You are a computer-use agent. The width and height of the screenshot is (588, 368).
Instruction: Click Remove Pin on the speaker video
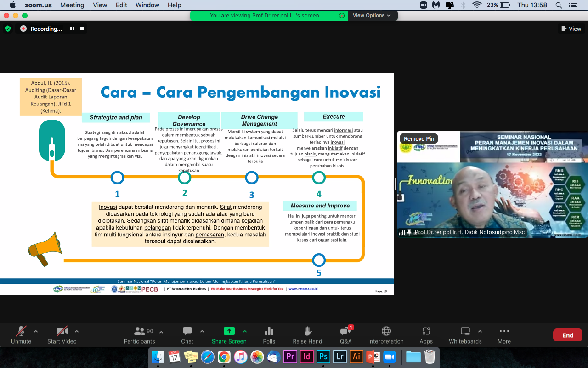418,138
